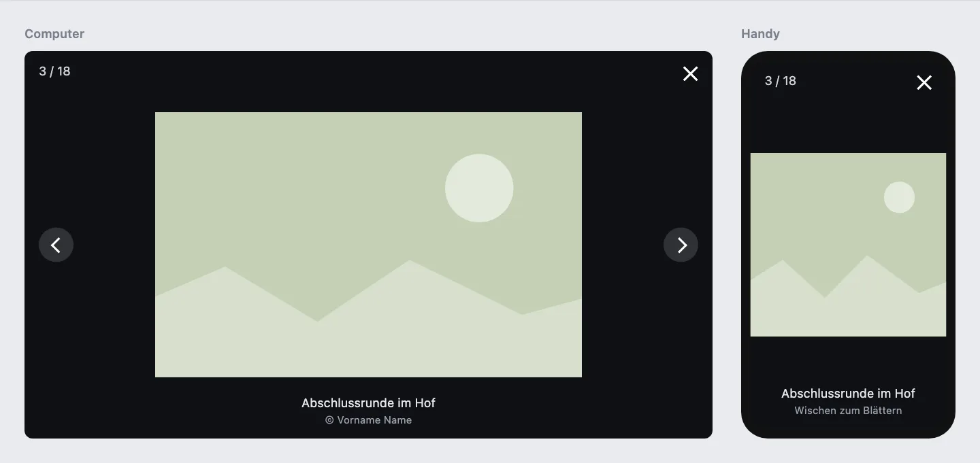Click the "3 / 18" counter in Handy preview
This screenshot has height=463, width=980.
(x=781, y=81)
